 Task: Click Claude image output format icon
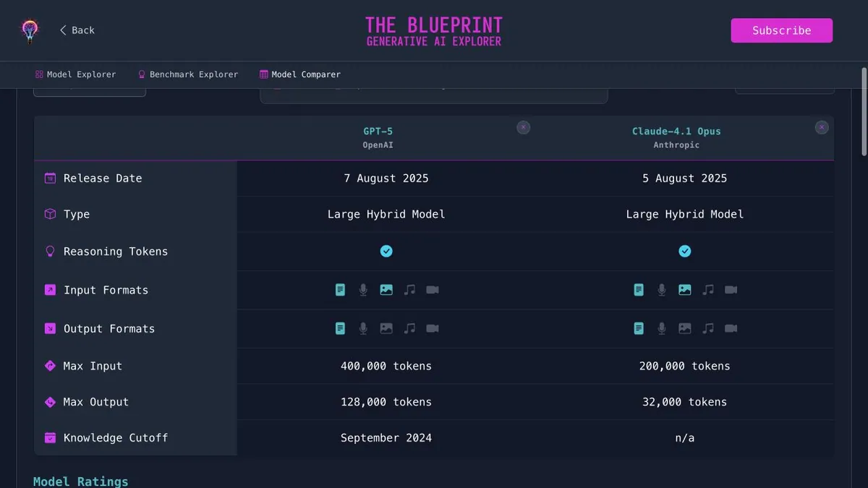point(685,328)
